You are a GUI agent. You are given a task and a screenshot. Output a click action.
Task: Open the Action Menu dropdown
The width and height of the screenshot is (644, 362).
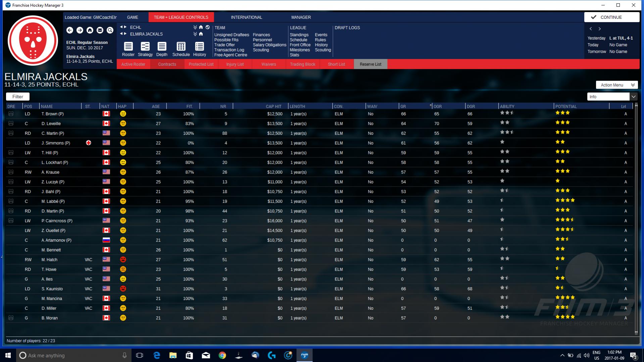[617, 85]
